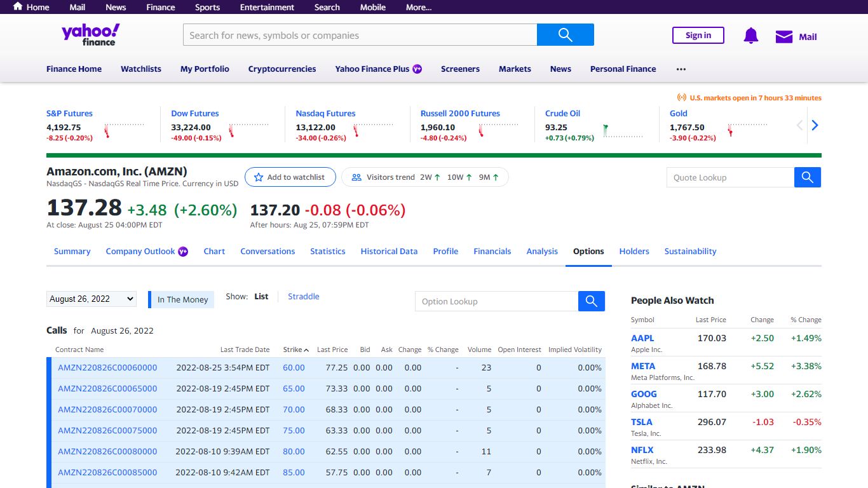Toggle the In The Money filter
Image resolution: width=868 pixels, height=488 pixels.
tap(181, 299)
